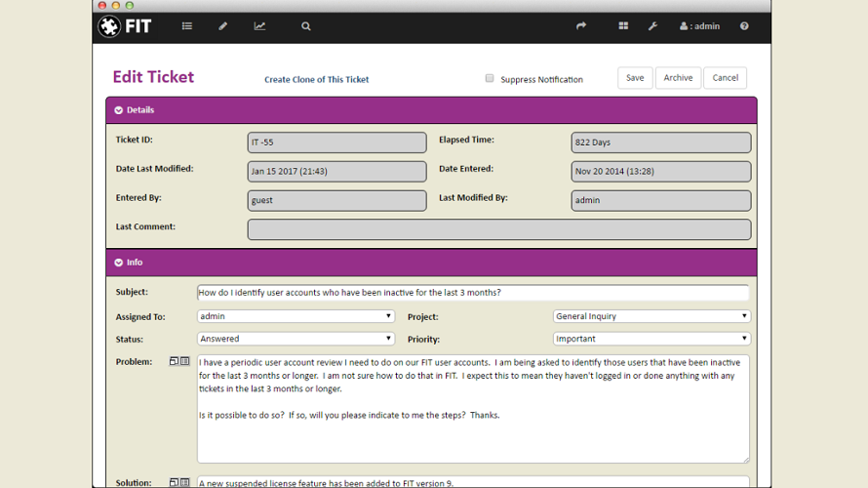Open the Project dropdown showing General Inquiry

tap(651, 316)
